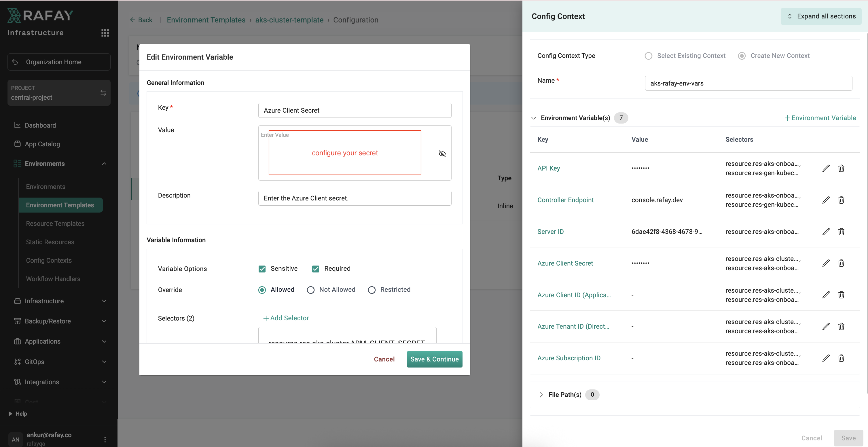Viewport: 868px width, 447px height.
Task: Collapse the Environment Variable(s) section
Action: [x=533, y=118]
